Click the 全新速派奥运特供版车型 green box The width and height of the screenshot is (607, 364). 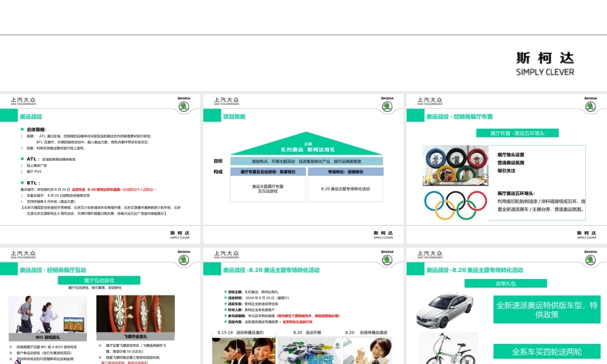tap(547, 310)
